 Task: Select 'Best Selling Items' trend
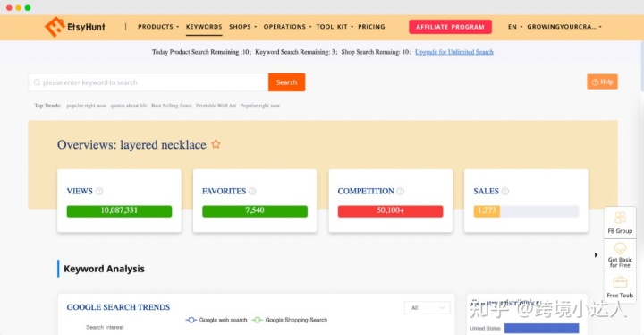pos(171,106)
